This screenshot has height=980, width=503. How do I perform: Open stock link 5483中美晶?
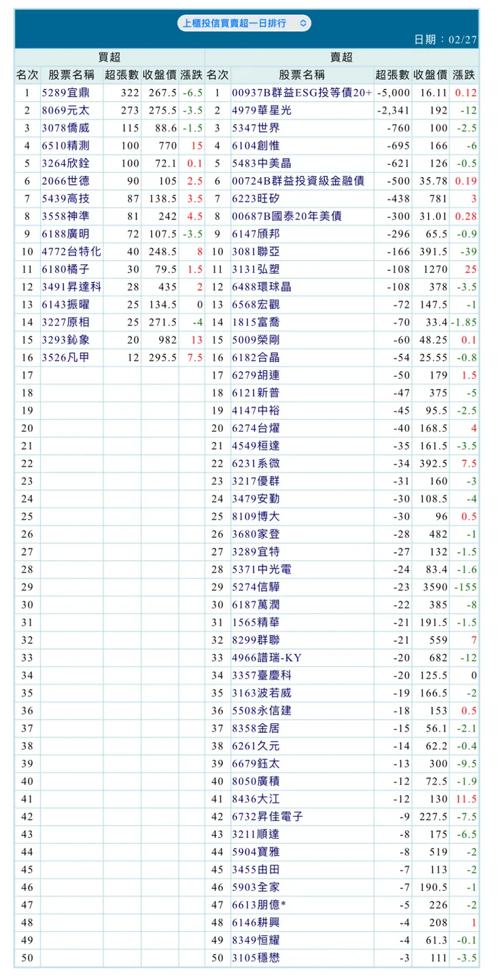[x=262, y=163]
